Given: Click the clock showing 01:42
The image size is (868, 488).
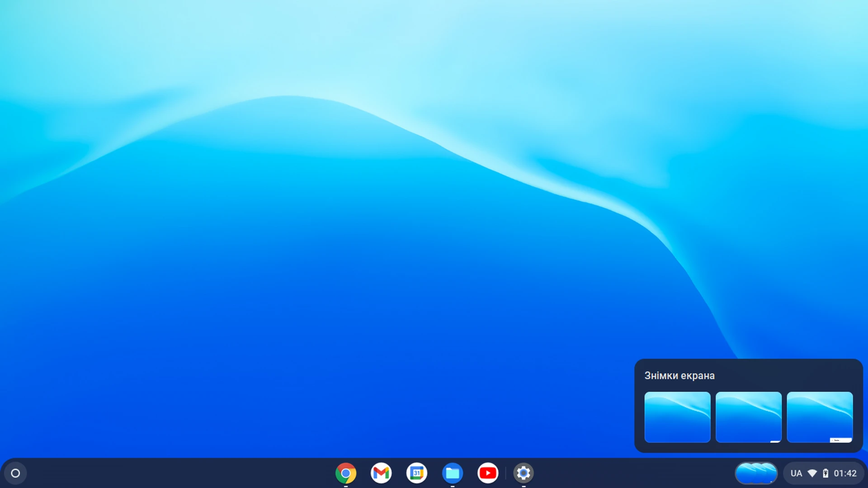Looking at the screenshot, I should 845,473.
